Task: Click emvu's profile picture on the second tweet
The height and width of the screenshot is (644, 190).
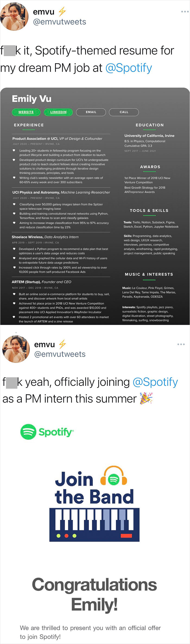Action: pyautogui.click(x=16, y=349)
